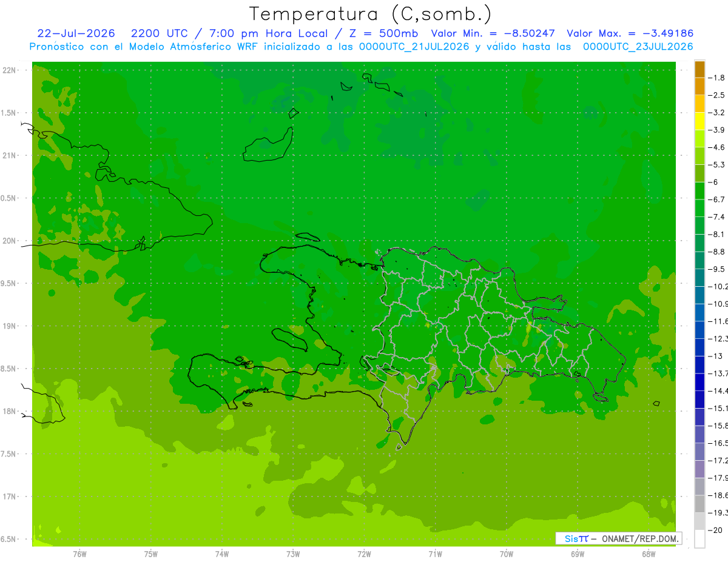Click the "-2.5" legend value

pyautogui.click(x=716, y=95)
